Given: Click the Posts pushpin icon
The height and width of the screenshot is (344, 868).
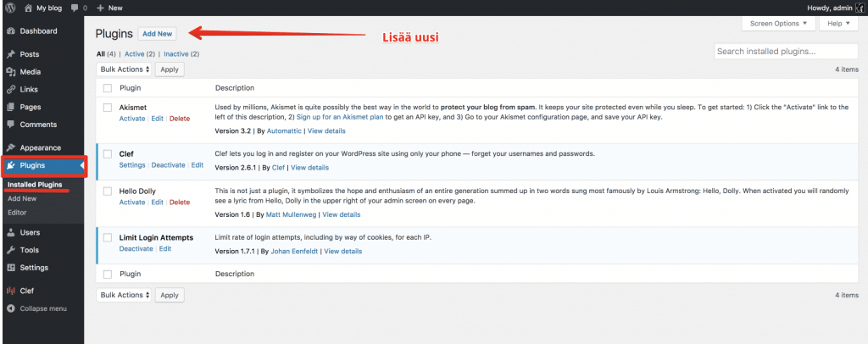Looking at the screenshot, I should 10,55.
